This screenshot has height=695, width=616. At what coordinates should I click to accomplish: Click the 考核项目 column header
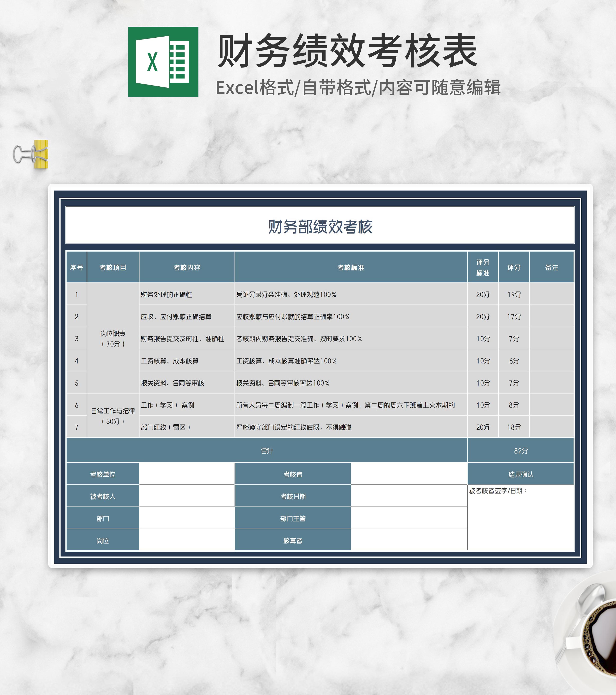[113, 268]
